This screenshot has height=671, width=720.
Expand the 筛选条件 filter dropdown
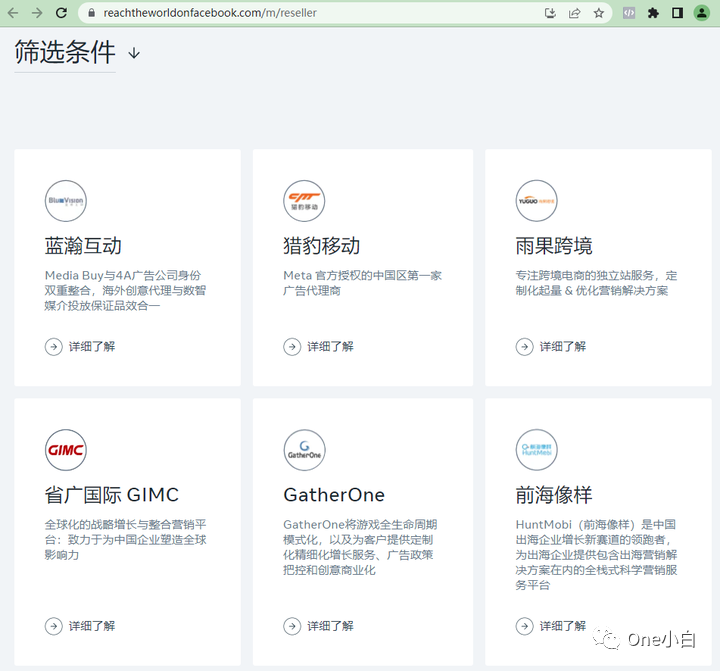pos(65,52)
